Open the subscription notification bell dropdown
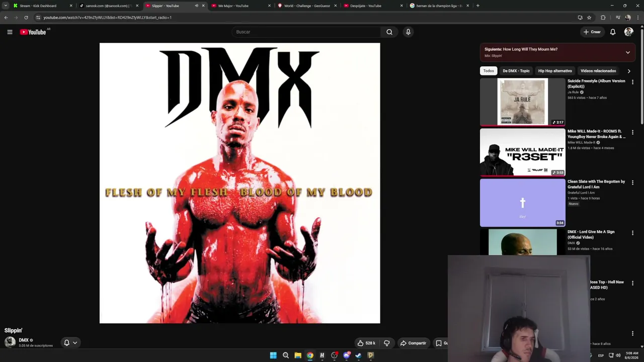644x362 pixels. 70,342
